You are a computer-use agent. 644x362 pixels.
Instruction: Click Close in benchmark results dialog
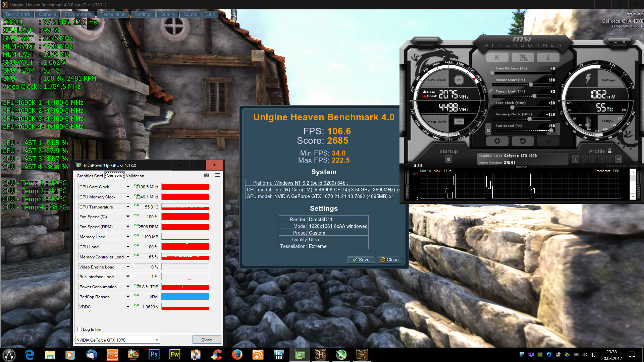(389, 260)
